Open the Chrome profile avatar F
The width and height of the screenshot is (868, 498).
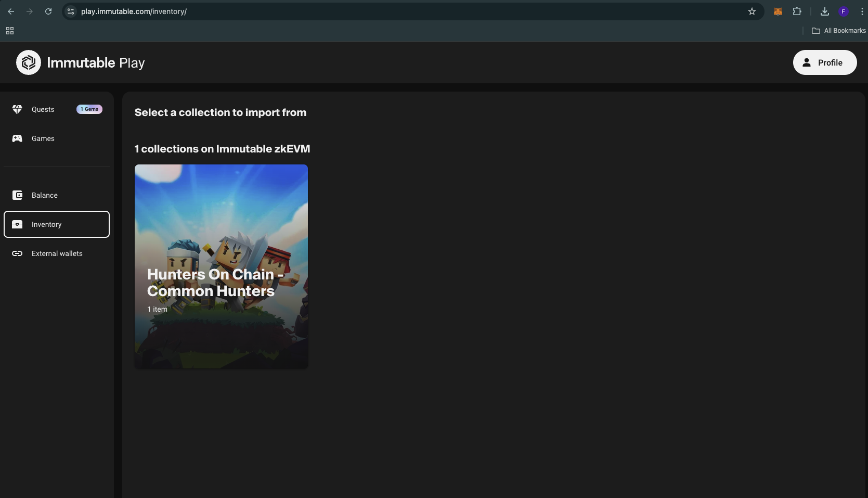tap(844, 11)
